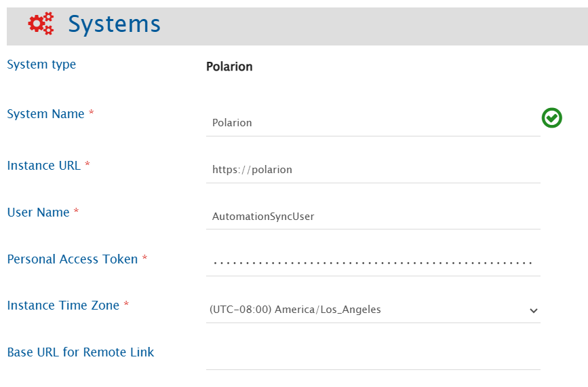Expand the time zone chevron arrow

pyautogui.click(x=534, y=310)
